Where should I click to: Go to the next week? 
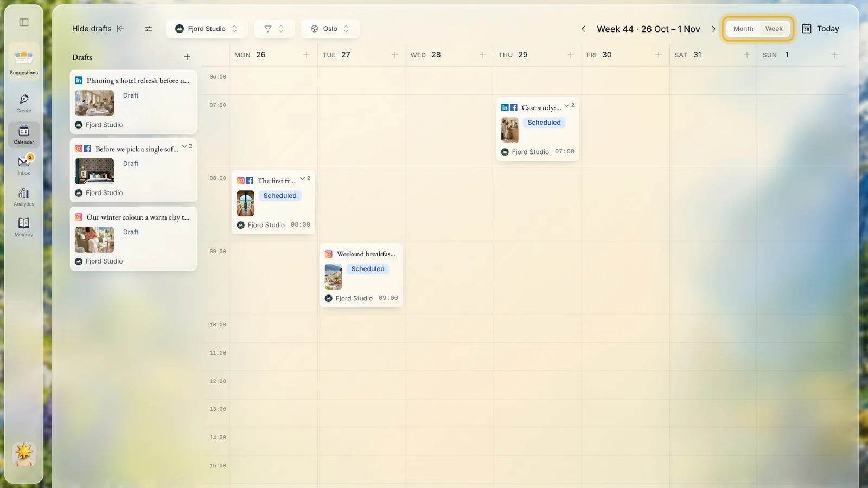(713, 29)
